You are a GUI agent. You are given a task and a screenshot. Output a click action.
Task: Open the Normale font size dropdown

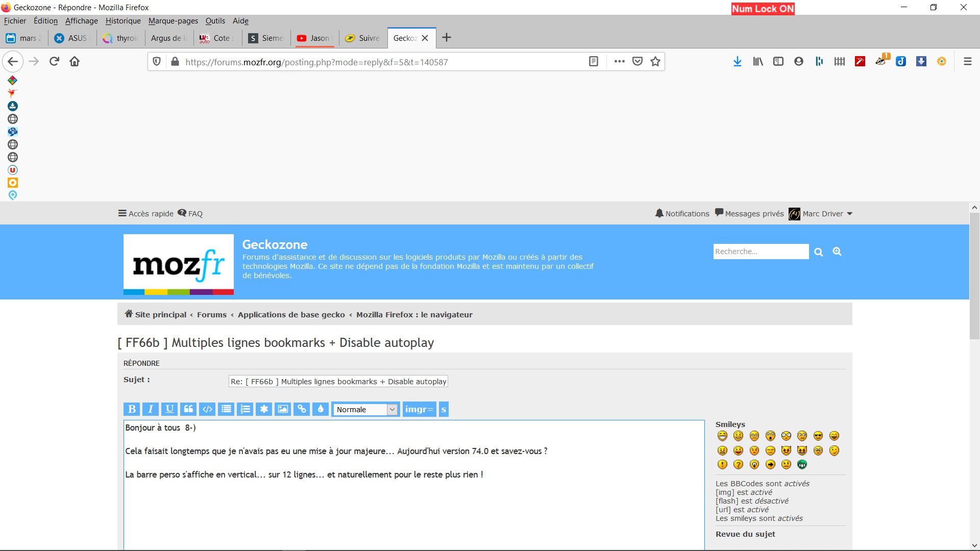(365, 410)
